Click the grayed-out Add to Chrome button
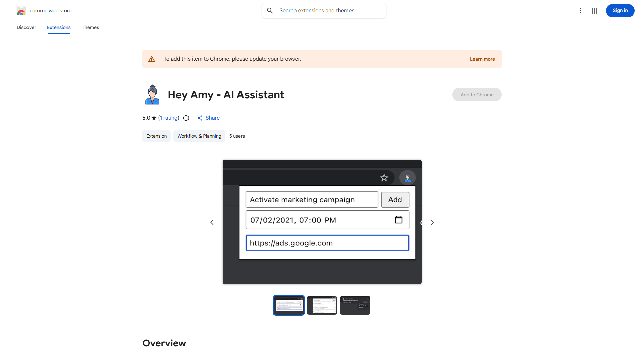644x362 pixels. (x=477, y=94)
